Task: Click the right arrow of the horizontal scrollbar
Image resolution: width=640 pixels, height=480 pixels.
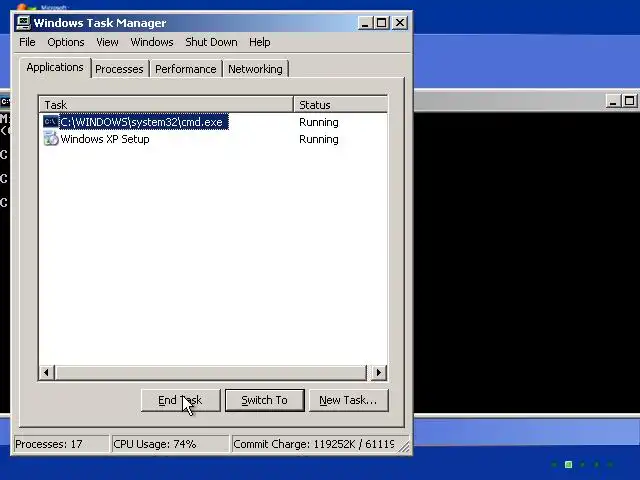Action: click(x=378, y=372)
